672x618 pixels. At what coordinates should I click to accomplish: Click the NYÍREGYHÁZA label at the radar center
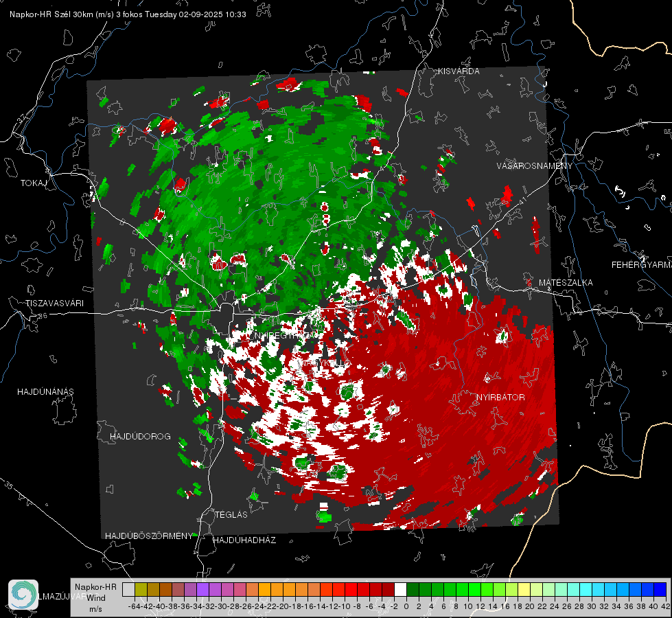click(x=285, y=335)
